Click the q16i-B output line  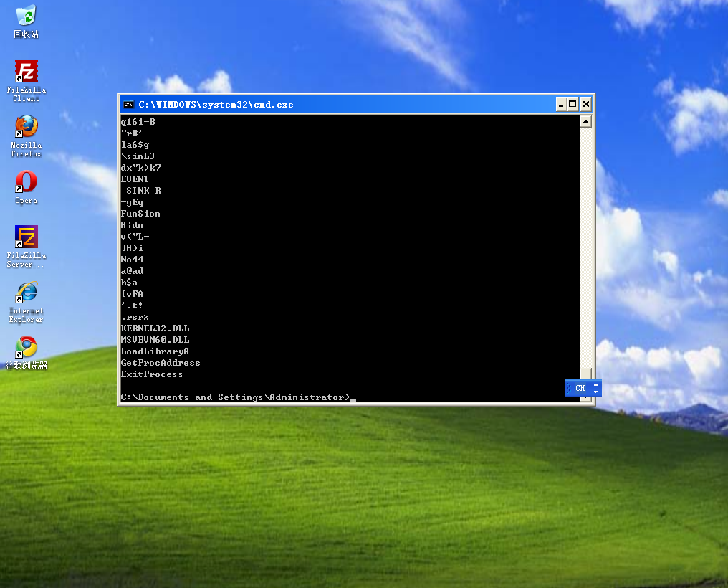[138, 122]
